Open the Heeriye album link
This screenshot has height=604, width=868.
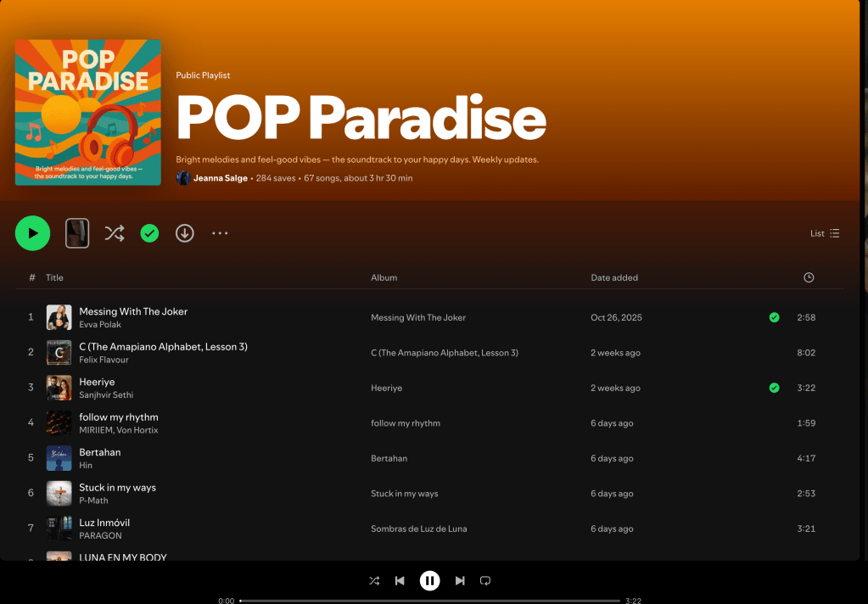386,388
